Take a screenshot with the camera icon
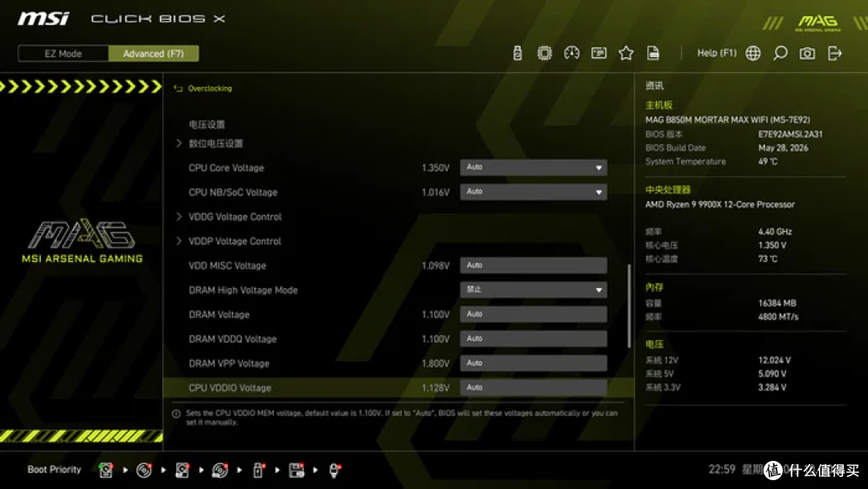Viewport: 868px width, 489px height. coord(807,53)
